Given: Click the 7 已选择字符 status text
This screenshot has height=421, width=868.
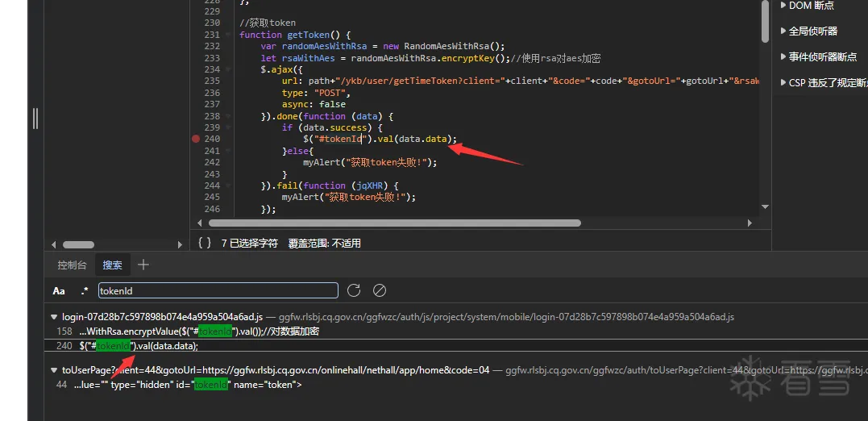Looking at the screenshot, I should (x=250, y=244).
